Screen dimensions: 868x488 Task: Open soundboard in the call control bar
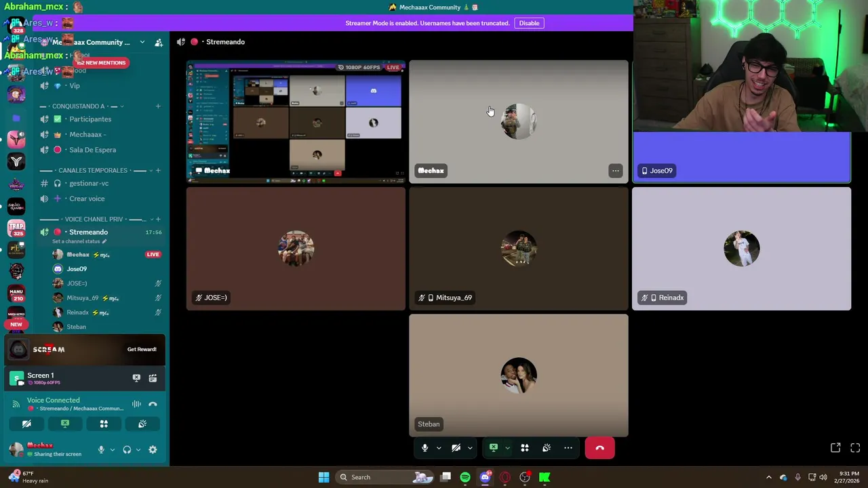(x=547, y=448)
